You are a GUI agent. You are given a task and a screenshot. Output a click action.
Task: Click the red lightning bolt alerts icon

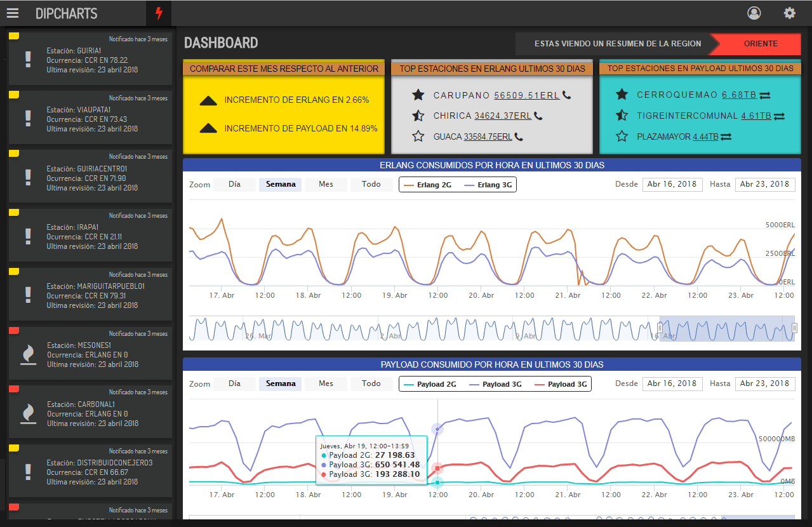tap(158, 13)
